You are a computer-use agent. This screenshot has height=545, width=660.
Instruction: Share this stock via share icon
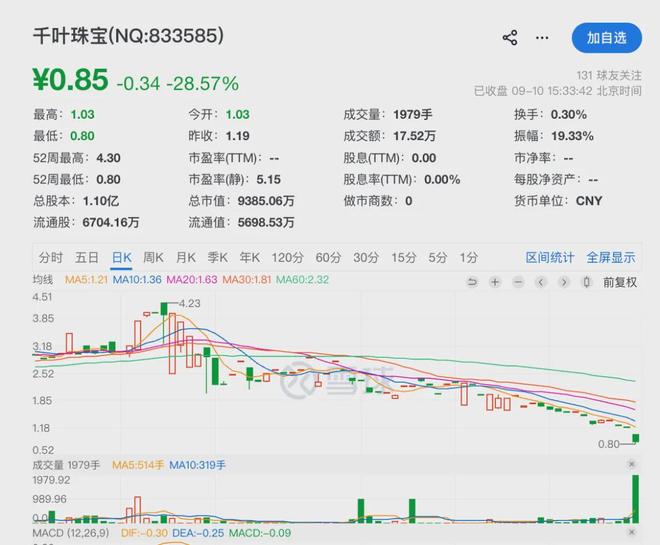[x=510, y=38]
